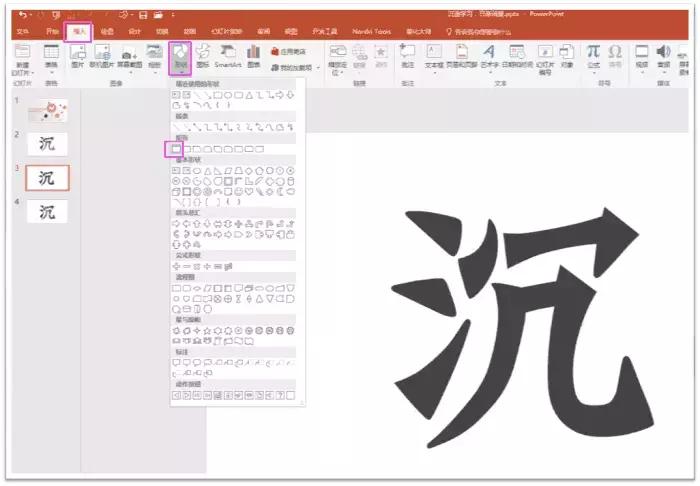Screen dimensions: 700x486
Task: Pick the Oval shape in Basic Shapes
Action: pos(197,170)
